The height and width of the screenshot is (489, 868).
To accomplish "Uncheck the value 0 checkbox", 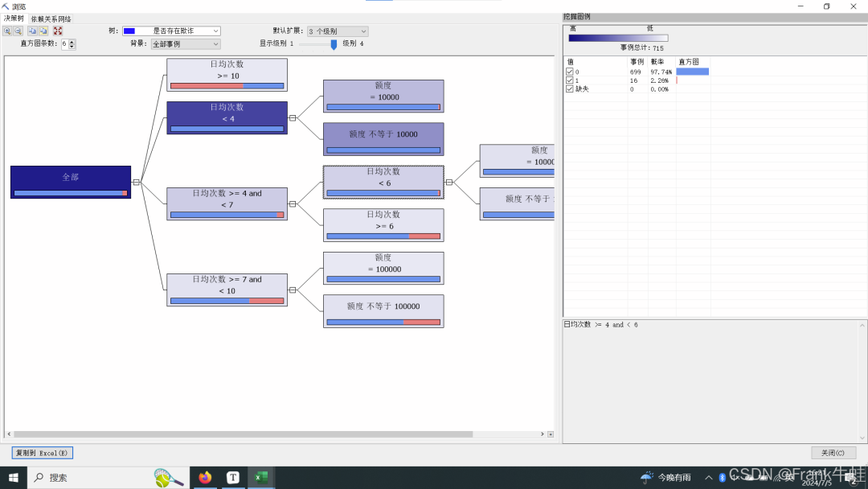I will click(570, 72).
